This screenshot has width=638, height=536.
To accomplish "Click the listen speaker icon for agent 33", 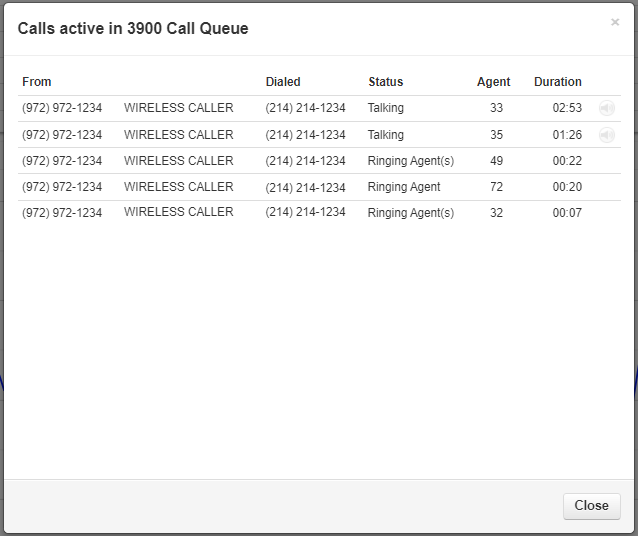I will tap(607, 109).
